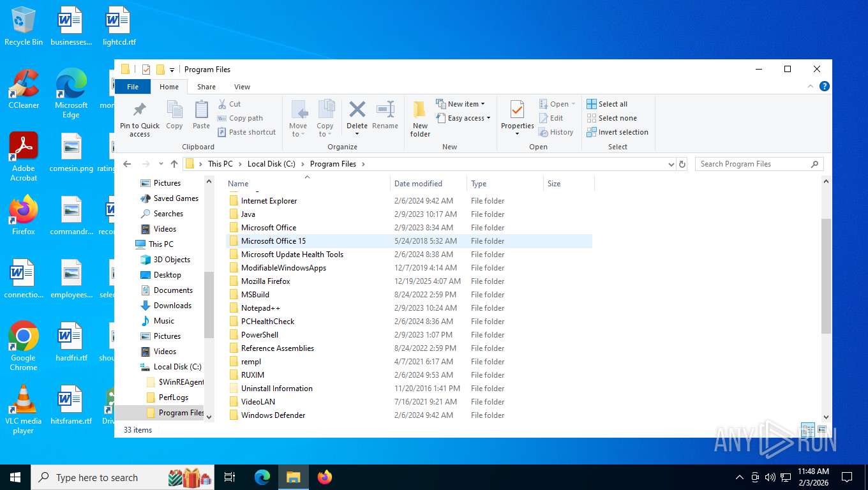The width and height of the screenshot is (868, 490).
Task: Open the CCleaner desktop shortcut
Action: click(24, 90)
